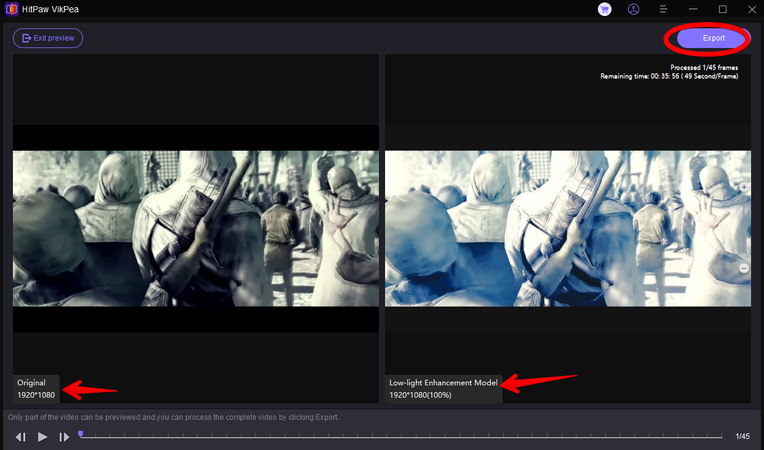Click the 1/45 frame counter

coord(743,436)
